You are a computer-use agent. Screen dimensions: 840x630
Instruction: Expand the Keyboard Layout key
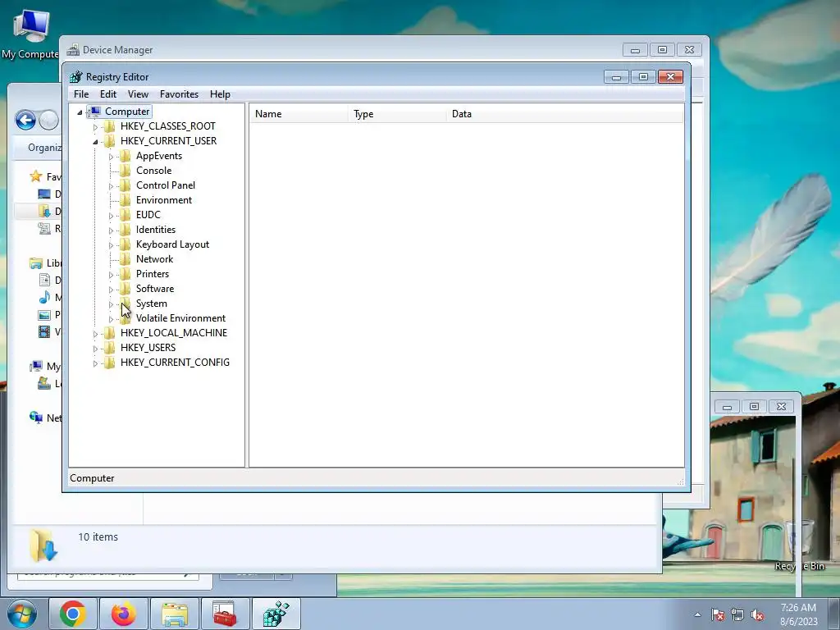(x=111, y=244)
